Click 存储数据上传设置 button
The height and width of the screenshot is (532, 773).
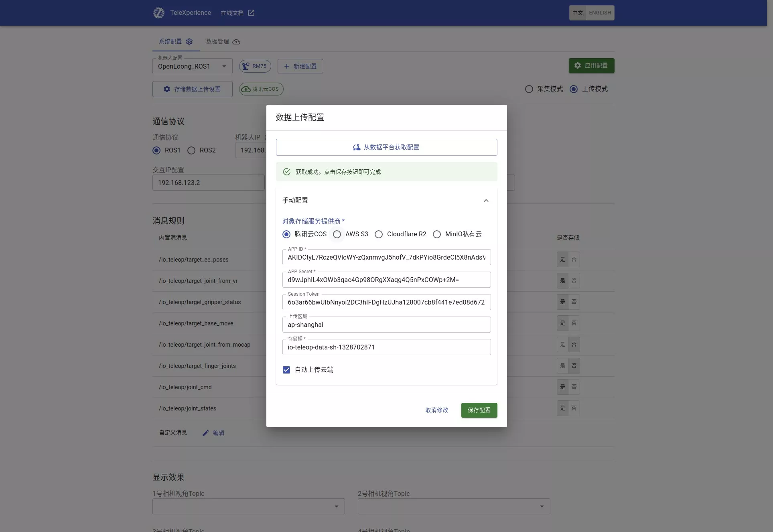193,89
